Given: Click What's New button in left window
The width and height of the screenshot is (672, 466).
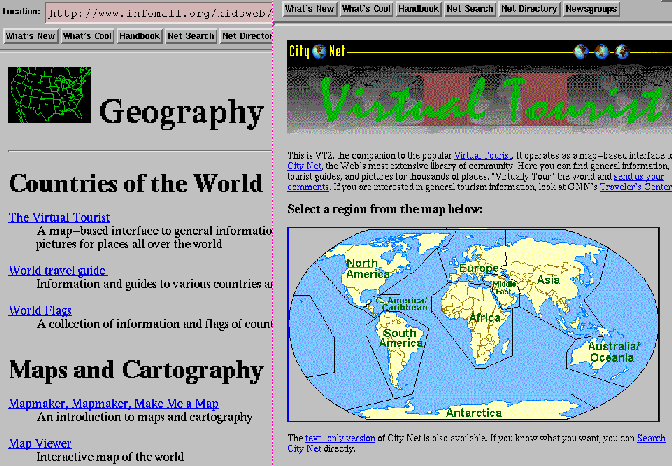Looking at the screenshot, I should [x=30, y=36].
